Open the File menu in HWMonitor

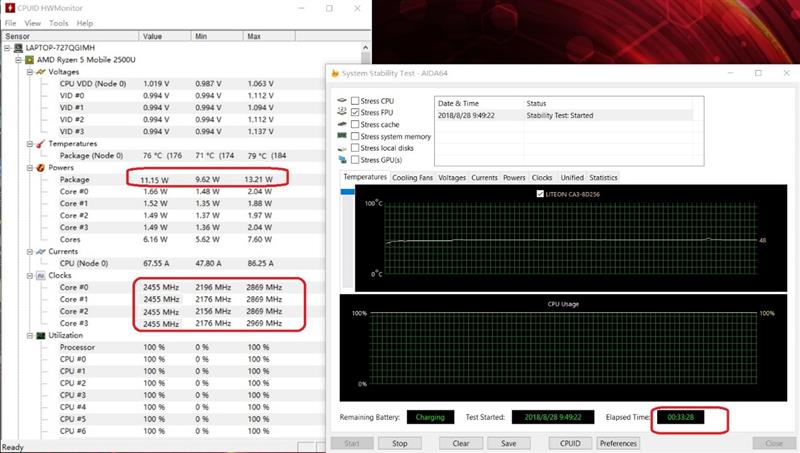10,23
